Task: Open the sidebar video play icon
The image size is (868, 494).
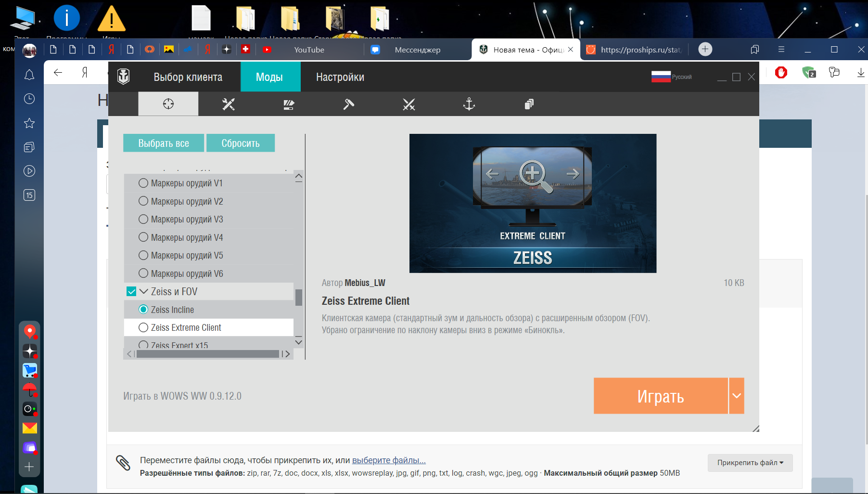Action: 29,171
